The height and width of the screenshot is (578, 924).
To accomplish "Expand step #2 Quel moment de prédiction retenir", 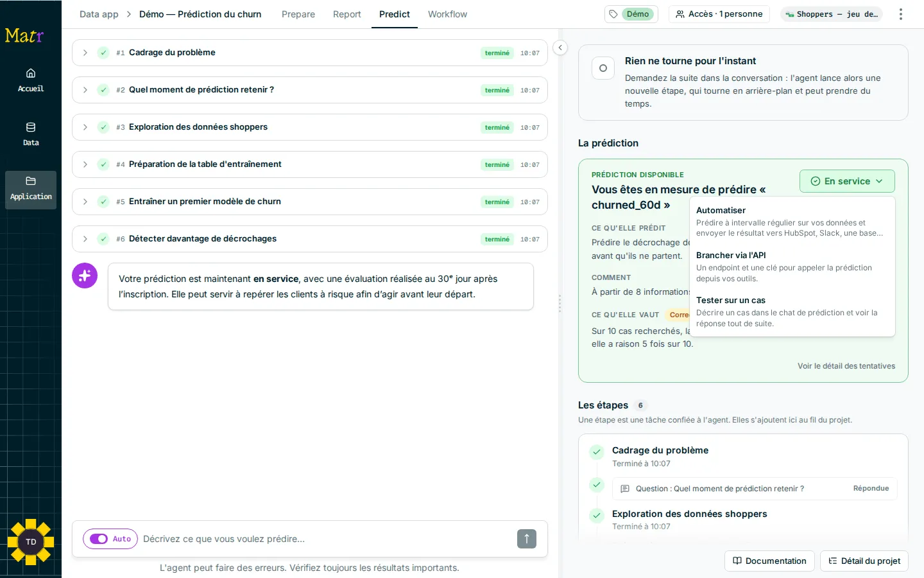I will pos(85,90).
